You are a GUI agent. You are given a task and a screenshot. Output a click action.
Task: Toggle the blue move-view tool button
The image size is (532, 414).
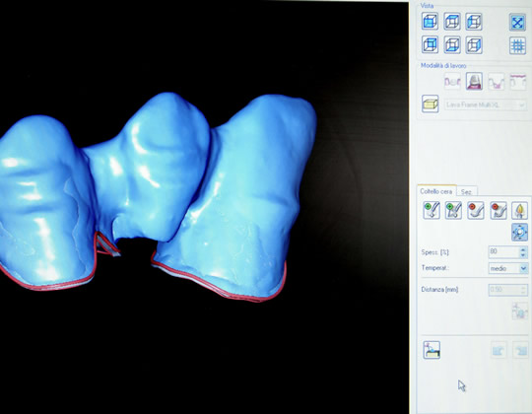tap(520, 232)
